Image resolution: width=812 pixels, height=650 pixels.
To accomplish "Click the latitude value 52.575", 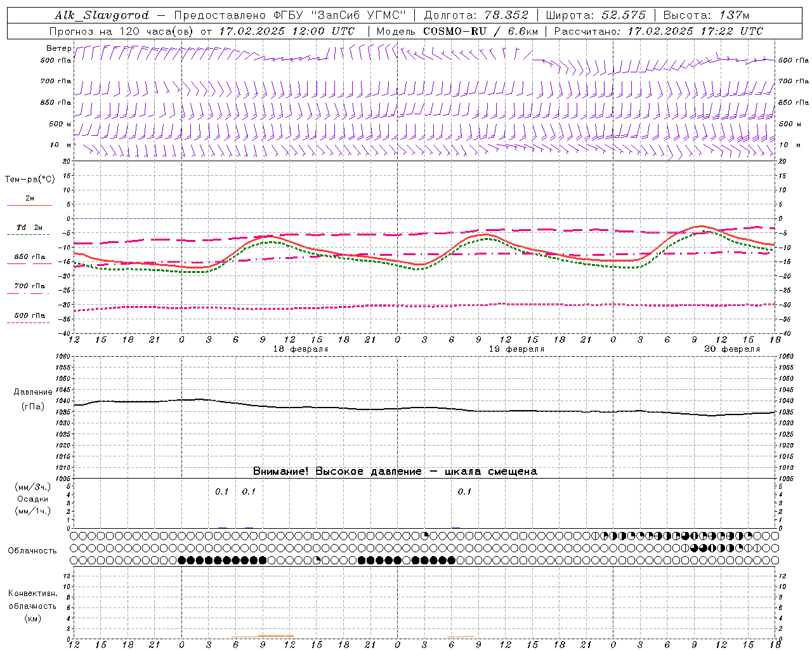I will click(x=624, y=15).
